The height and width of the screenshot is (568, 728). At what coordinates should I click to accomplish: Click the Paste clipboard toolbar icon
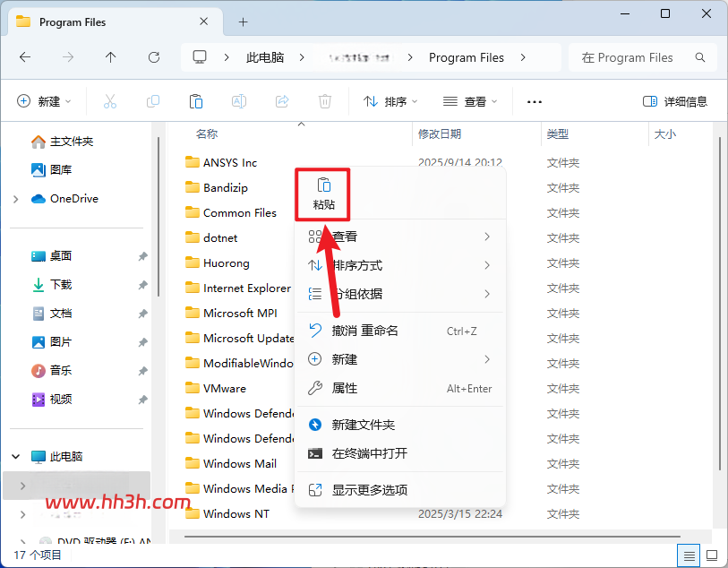click(x=196, y=101)
